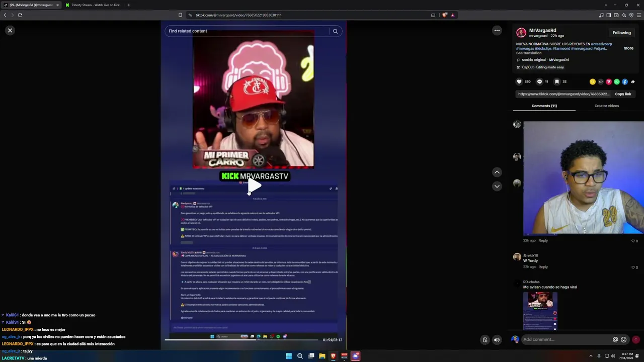
Task: Post the comment with the red arrow button
Action: click(x=636, y=339)
